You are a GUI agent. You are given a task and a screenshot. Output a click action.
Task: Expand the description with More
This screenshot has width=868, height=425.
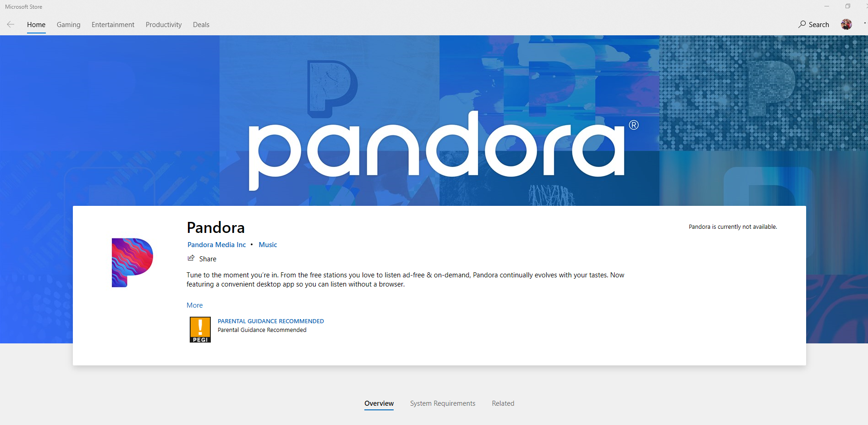[x=194, y=305]
